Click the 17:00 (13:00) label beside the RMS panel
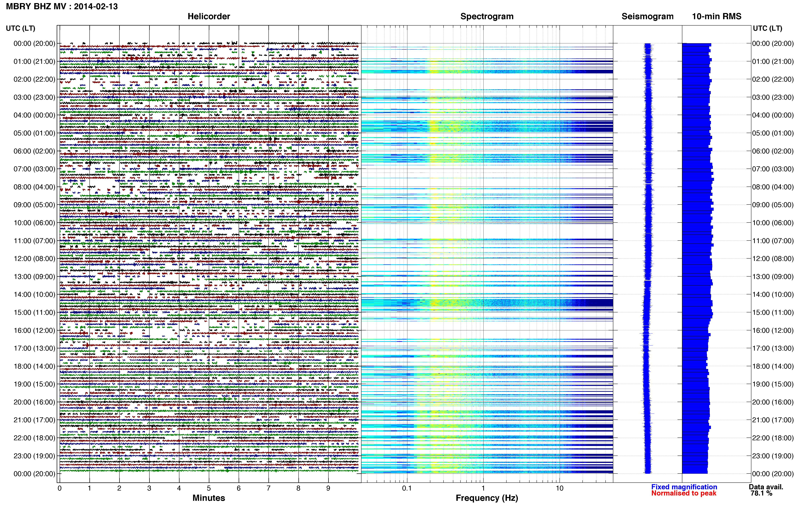The height and width of the screenshot is (508, 812). coord(773,348)
